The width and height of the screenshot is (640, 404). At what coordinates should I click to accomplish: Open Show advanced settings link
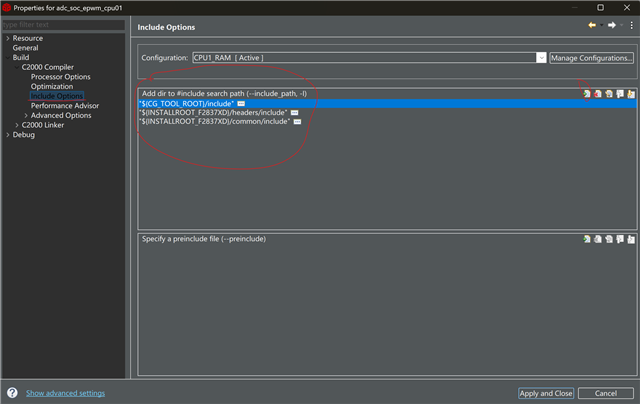pyautogui.click(x=65, y=393)
